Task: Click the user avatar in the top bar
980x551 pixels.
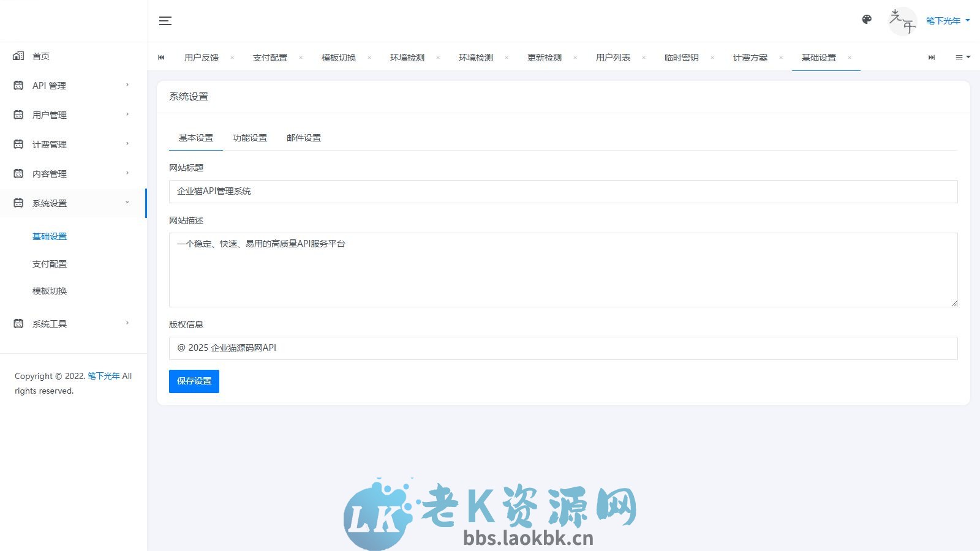Action: coord(903,21)
